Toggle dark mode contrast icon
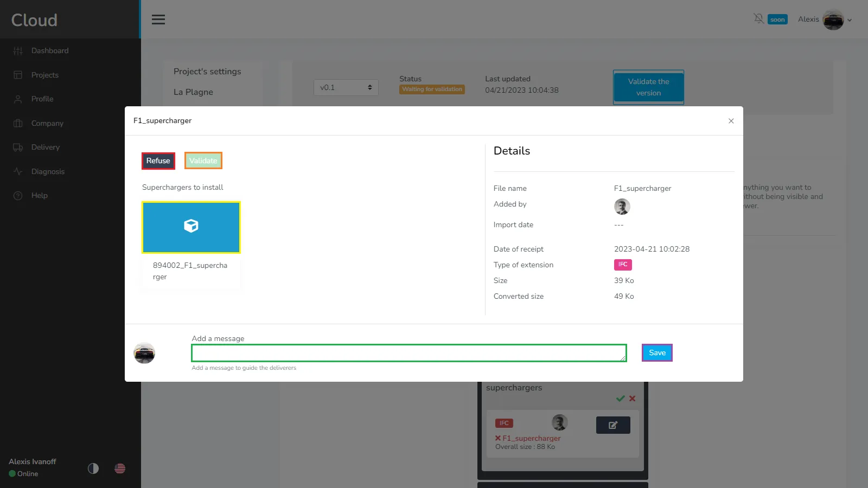This screenshot has height=488, width=868. click(93, 468)
